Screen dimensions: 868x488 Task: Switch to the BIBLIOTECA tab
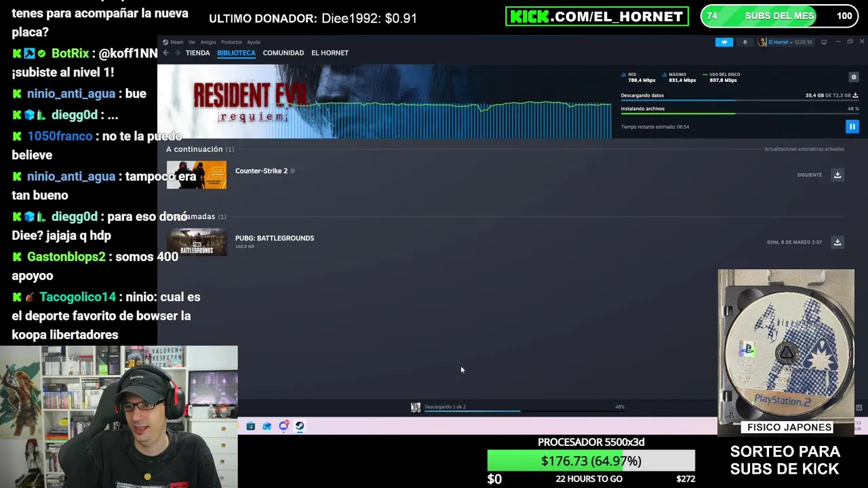click(236, 53)
